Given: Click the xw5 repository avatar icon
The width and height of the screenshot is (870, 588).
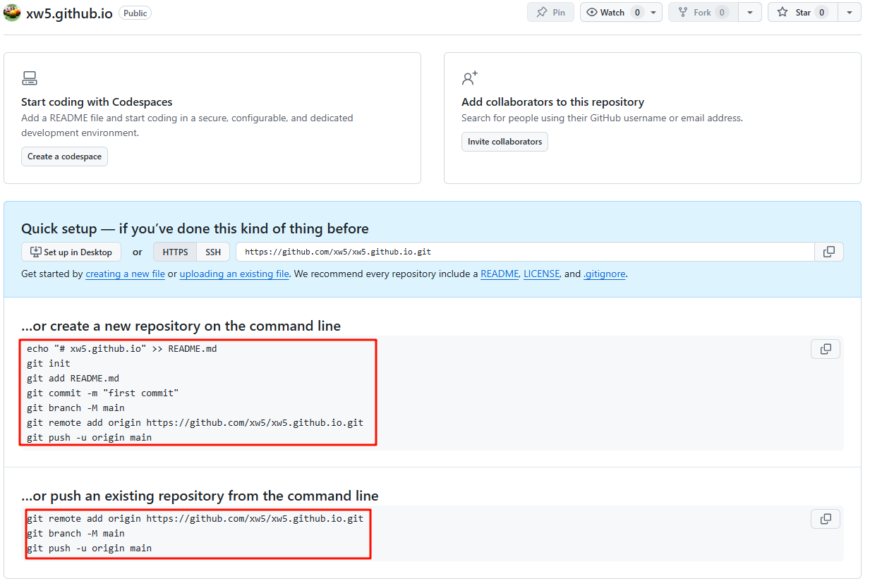Looking at the screenshot, I should tap(12, 12).
